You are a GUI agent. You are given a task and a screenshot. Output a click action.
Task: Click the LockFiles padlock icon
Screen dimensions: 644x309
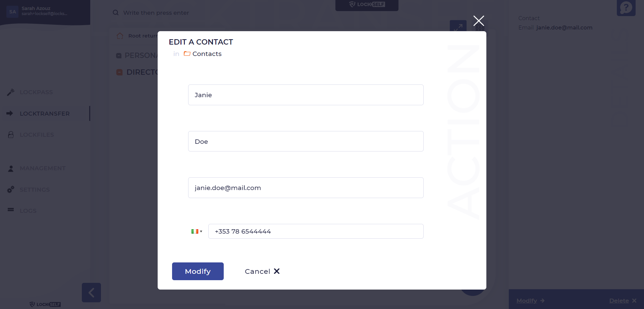tap(11, 135)
